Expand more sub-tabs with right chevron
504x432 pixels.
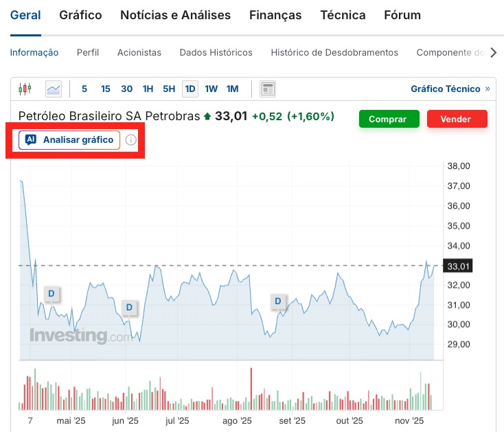point(492,52)
